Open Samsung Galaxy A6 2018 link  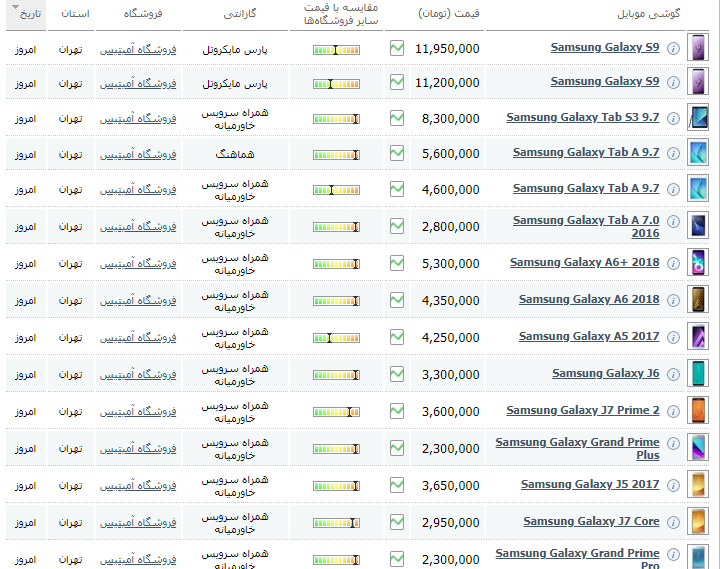(x=589, y=300)
